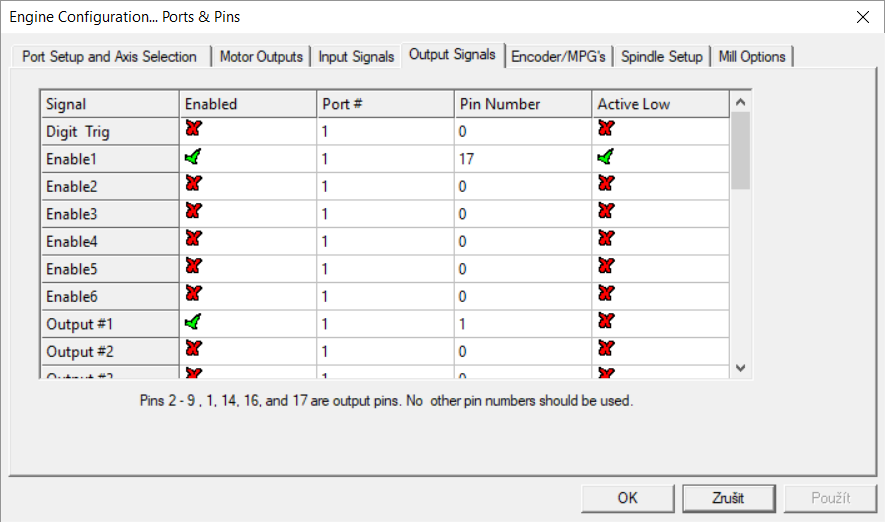
Task: Enable the Enable4 signal via its red X
Action: (x=193, y=239)
